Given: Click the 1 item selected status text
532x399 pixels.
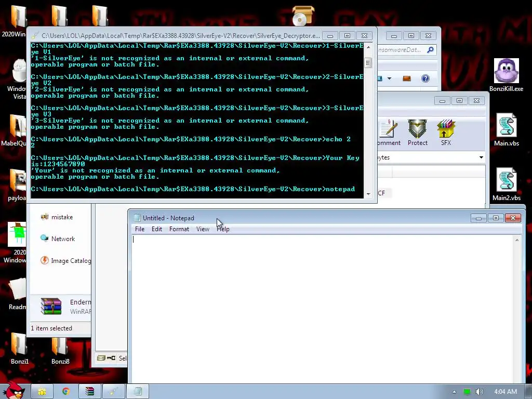Looking at the screenshot, I should 51,328.
